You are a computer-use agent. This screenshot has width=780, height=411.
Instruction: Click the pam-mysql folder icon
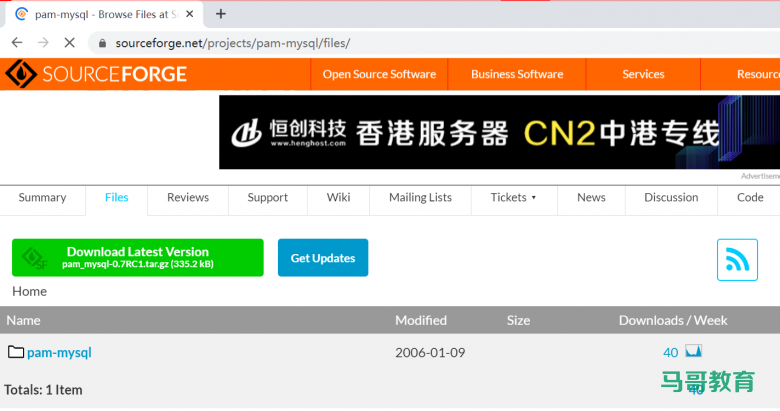coord(16,352)
